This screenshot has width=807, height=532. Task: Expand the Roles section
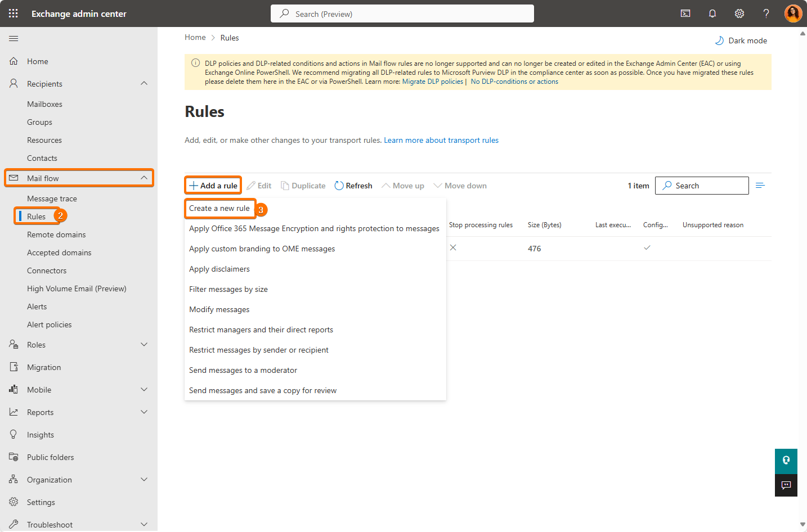coord(144,345)
